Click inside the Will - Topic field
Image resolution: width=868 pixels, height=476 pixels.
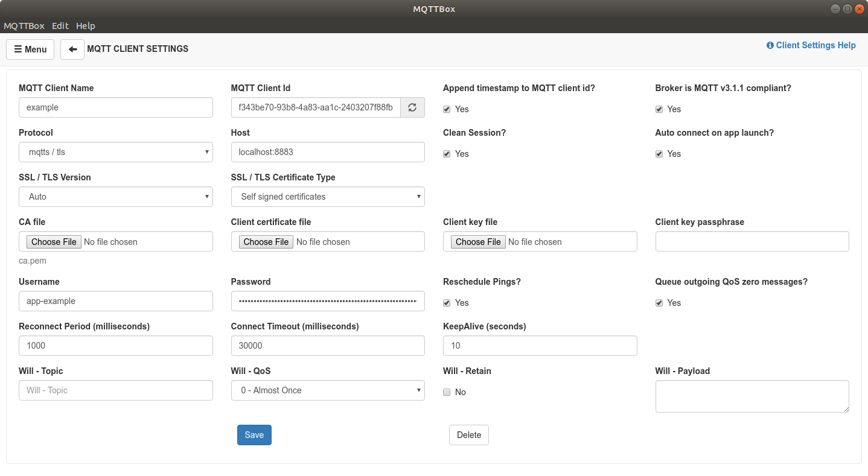(115, 390)
